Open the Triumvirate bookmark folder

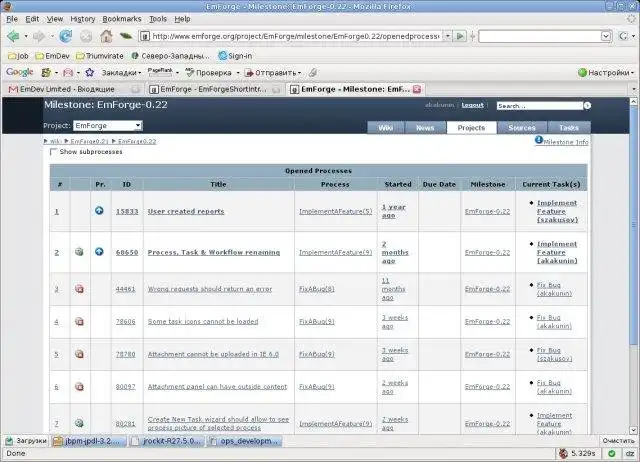(x=100, y=56)
